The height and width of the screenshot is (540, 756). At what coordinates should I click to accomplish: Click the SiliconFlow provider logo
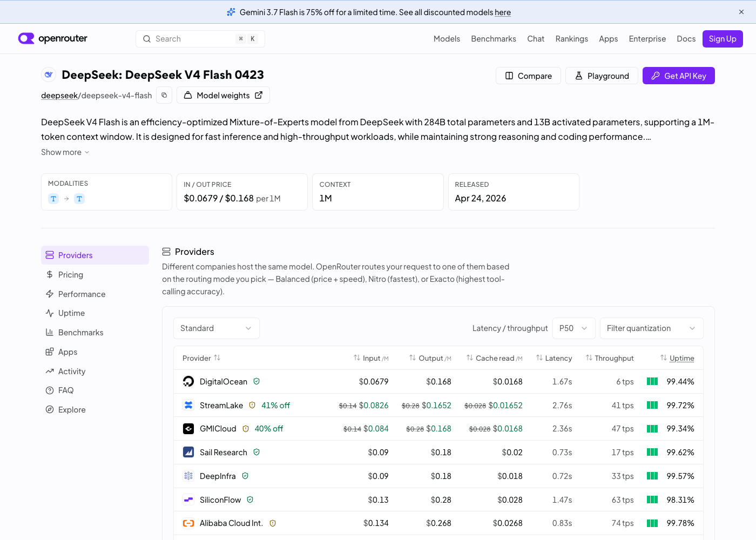point(188,500)
